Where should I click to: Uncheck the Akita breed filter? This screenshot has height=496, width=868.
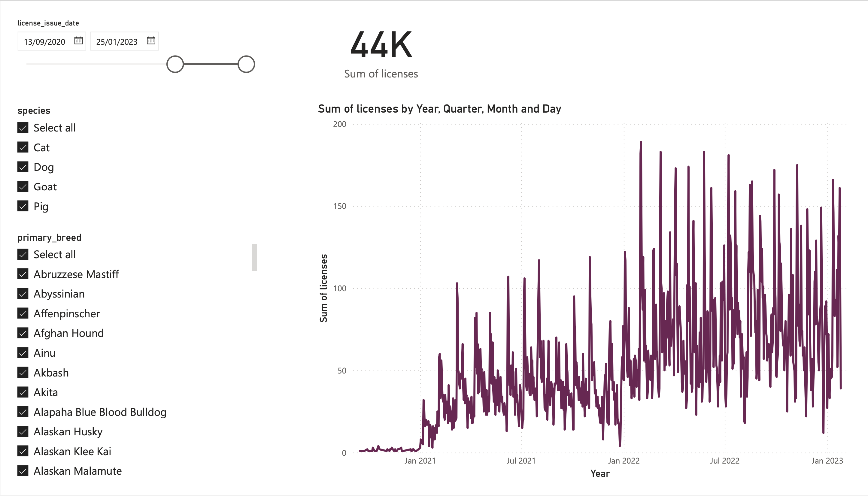(23, 392)
